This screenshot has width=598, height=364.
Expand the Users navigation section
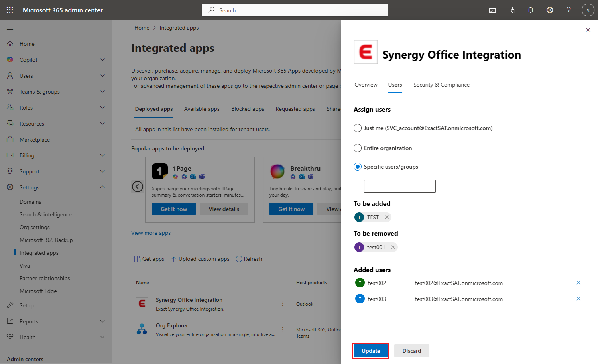pyautogui.click(x=102, y=76)
